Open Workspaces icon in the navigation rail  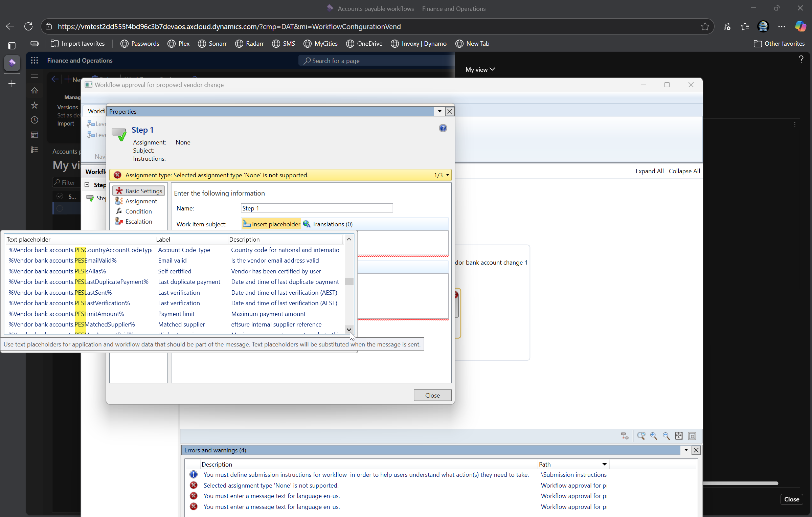pos(35,135)
